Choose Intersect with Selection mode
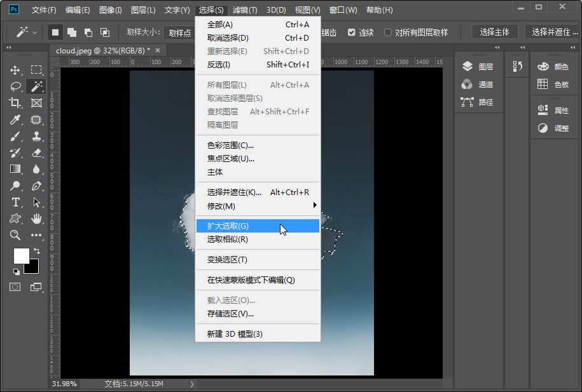582x392 pixels. pos(105,32)
